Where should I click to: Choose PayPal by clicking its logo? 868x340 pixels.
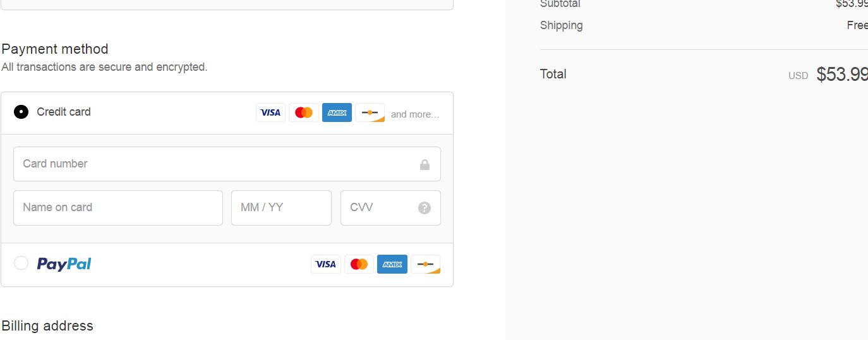click(x=64, y=264)
